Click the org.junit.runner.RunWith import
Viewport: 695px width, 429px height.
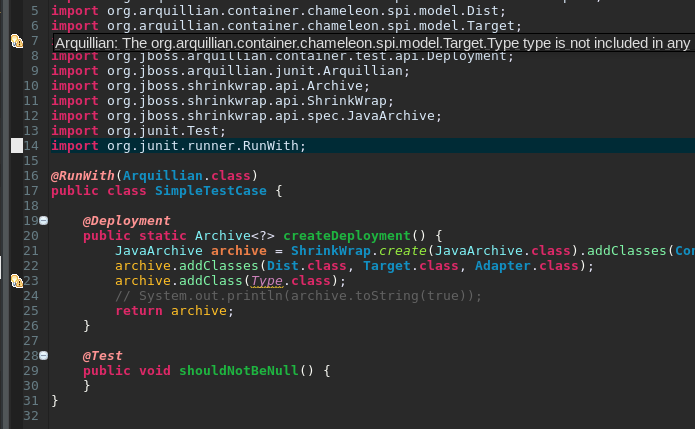tap(179, 146)
